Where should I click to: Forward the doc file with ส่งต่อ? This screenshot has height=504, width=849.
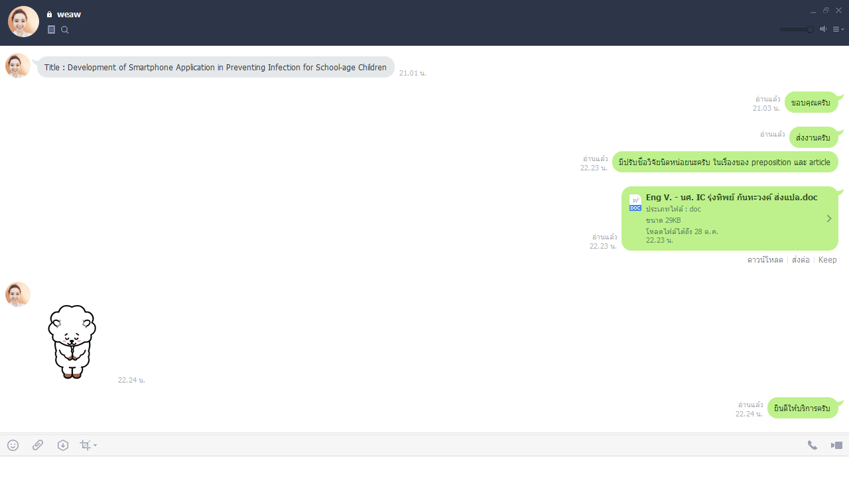[x=801, y=260]
